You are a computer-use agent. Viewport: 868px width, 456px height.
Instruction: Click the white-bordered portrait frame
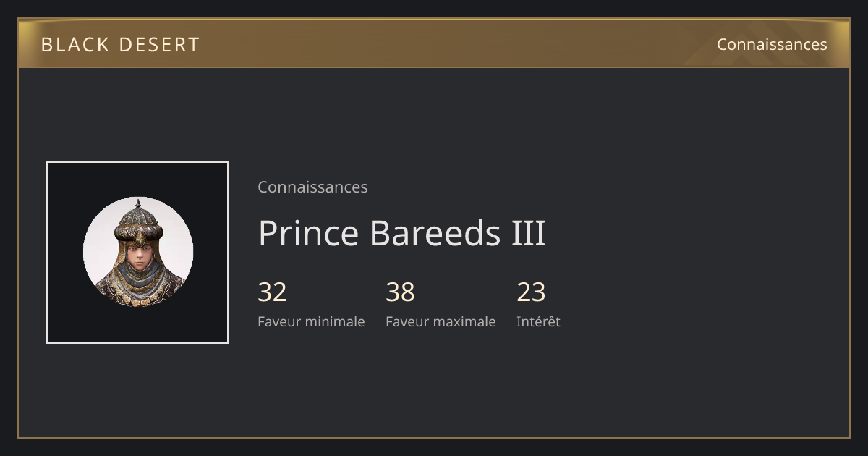(137, 253)
